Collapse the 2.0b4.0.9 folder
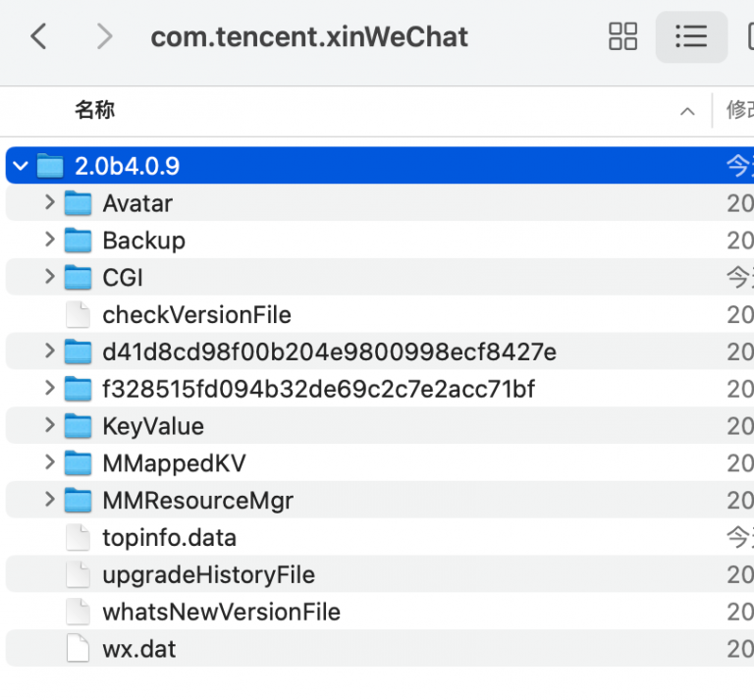This screenshot has width=754, height=700. tap(22, 166)
